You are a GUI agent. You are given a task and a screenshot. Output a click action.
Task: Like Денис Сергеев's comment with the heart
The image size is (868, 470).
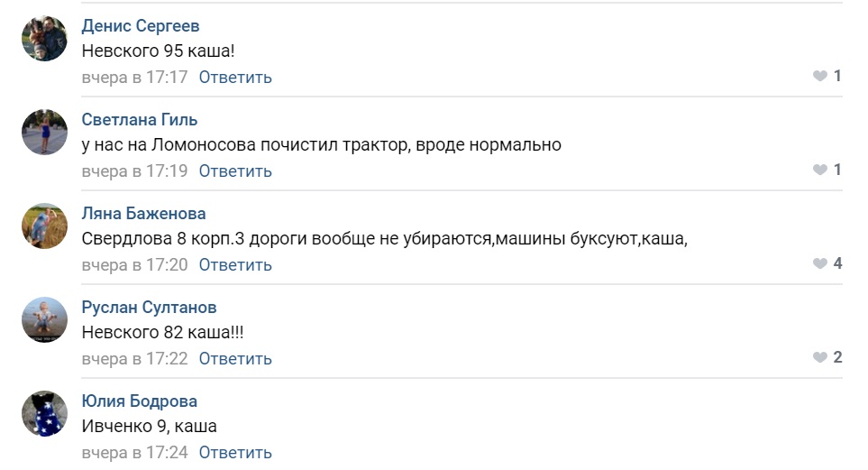tap(820, 76)
